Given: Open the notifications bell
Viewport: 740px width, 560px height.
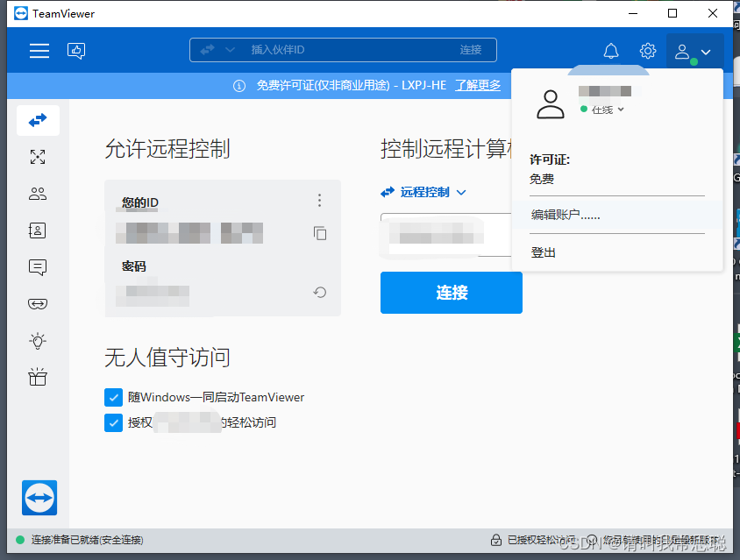Looking at the screenshot, I should click(x=611, y=51).
